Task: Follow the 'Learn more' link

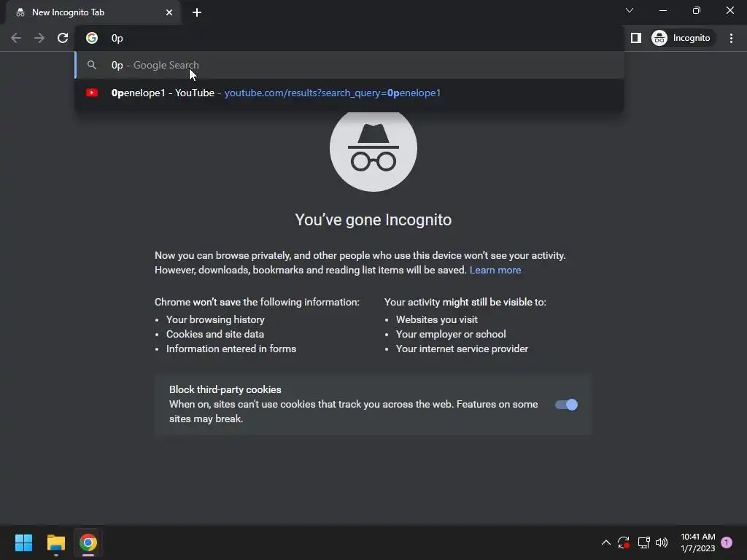Action: tap(495, 270)
